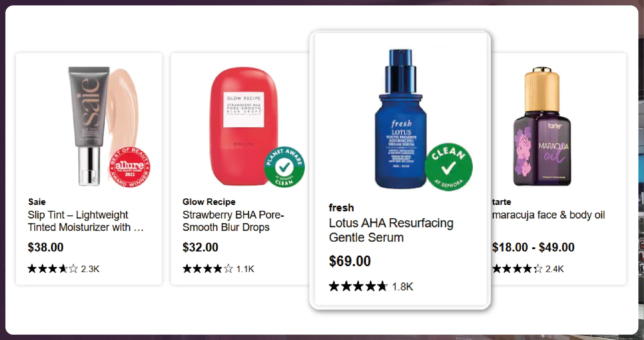Click the Saie Slip Tint star rating
Image resolution: width=644 pixels, height=340 pixels.
pos(53,269)
